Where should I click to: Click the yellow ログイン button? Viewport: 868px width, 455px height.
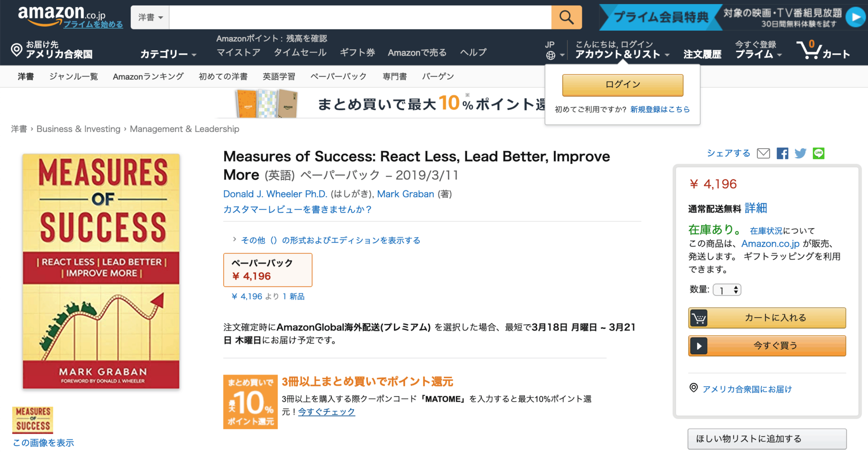(623, 85)
